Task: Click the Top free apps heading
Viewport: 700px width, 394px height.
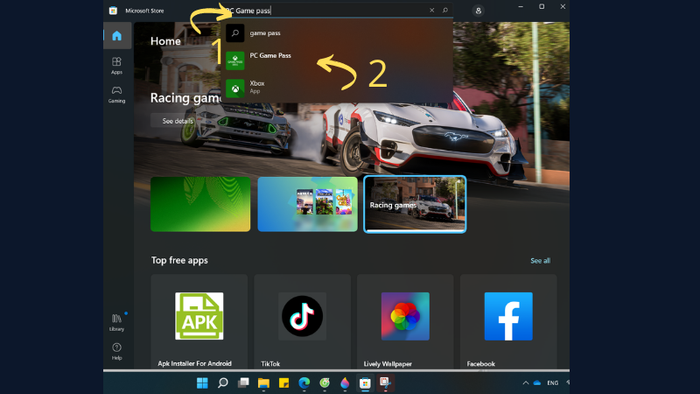Action: point(179,260)
